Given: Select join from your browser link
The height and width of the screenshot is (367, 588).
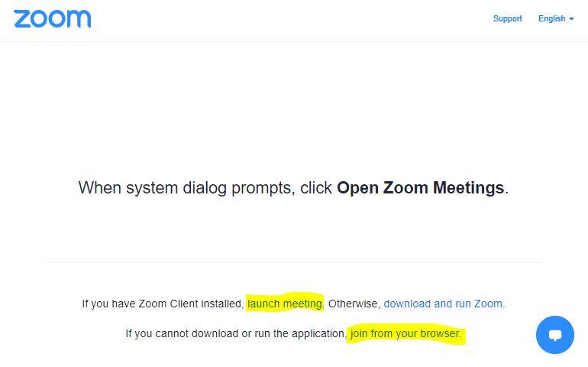Looking at the screenshot, I should 405,333.
